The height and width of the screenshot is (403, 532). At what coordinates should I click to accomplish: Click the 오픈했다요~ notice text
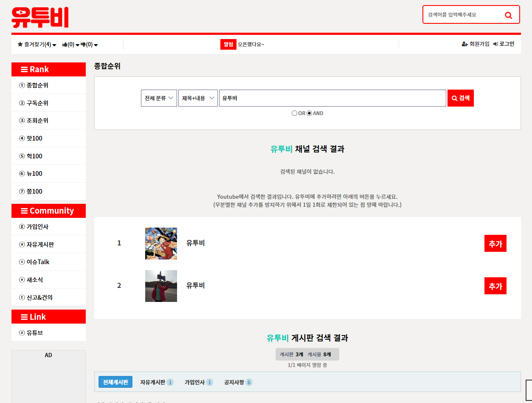[x=251, y=44]
